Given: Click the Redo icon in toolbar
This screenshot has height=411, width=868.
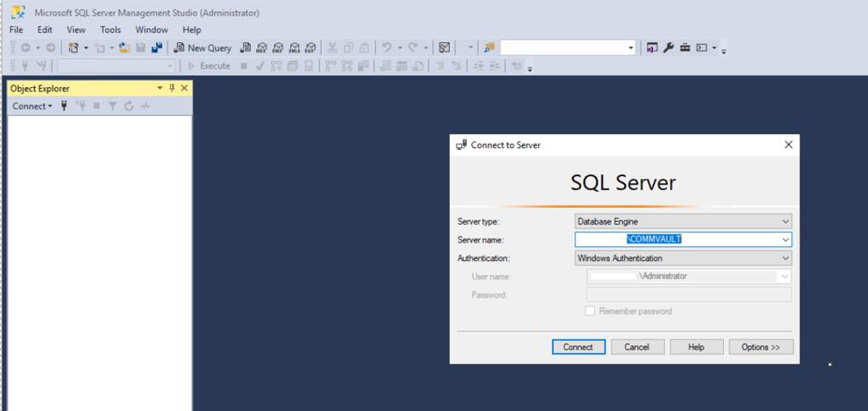Looking at the screenshot, I should [413, 48].
